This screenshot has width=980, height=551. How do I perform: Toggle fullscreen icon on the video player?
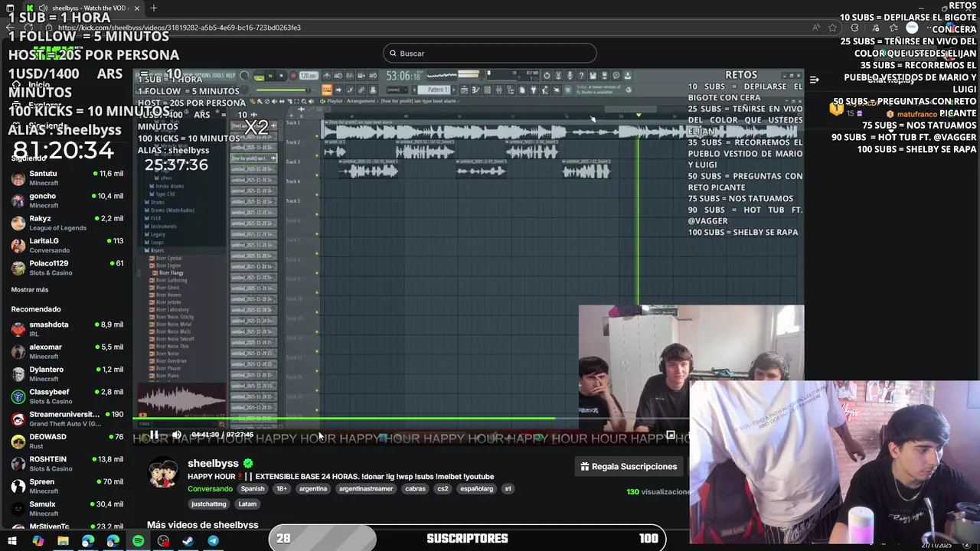coord(671,435)
